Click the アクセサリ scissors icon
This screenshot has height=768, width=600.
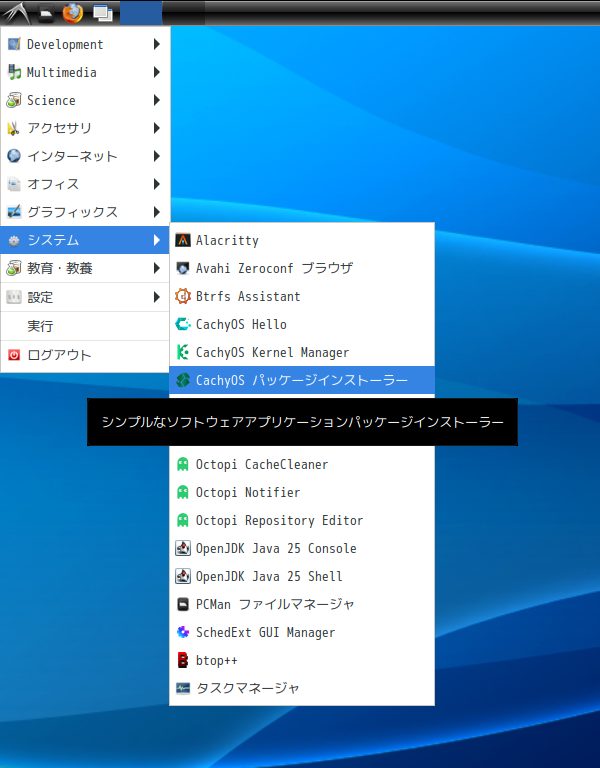pyautogui.click(x=14, y=128)
